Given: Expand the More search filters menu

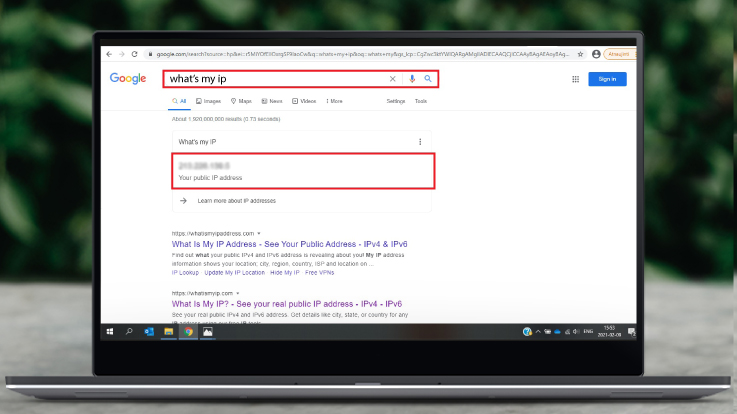Looking at the screenshot, I should [x=334, y=101].
